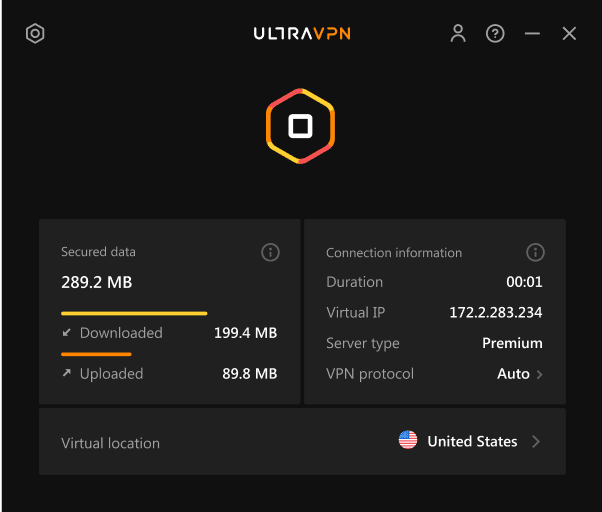Click the Connection information info icon
602x512 pixels.
[535, 253]
